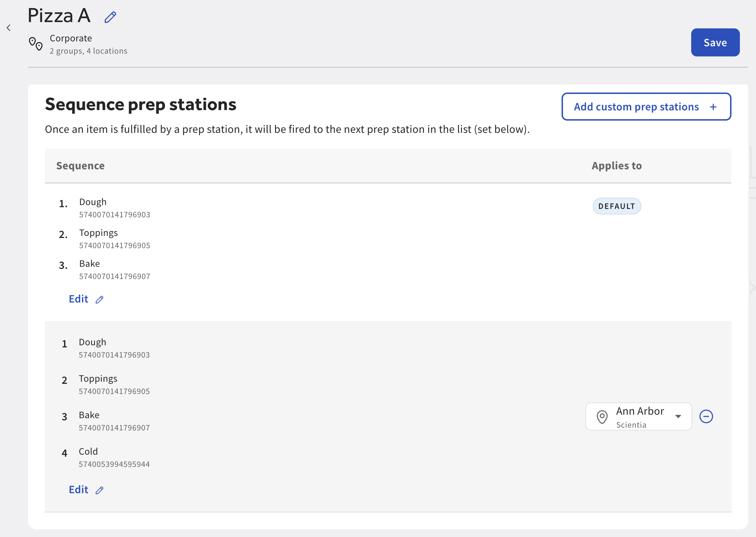Select Bake in the default sequence
This screenshot has width=756, height=537.
point(90,264)
